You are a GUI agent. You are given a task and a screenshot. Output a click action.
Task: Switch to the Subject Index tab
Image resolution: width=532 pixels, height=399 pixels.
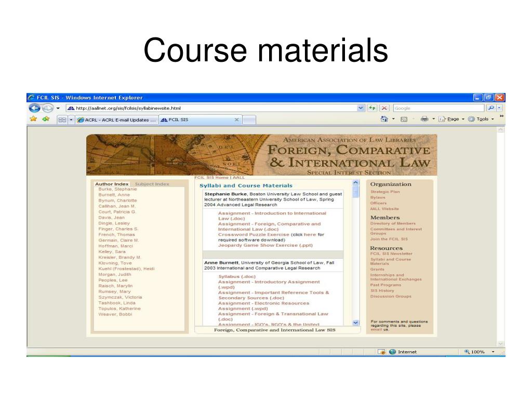point(152,184)
